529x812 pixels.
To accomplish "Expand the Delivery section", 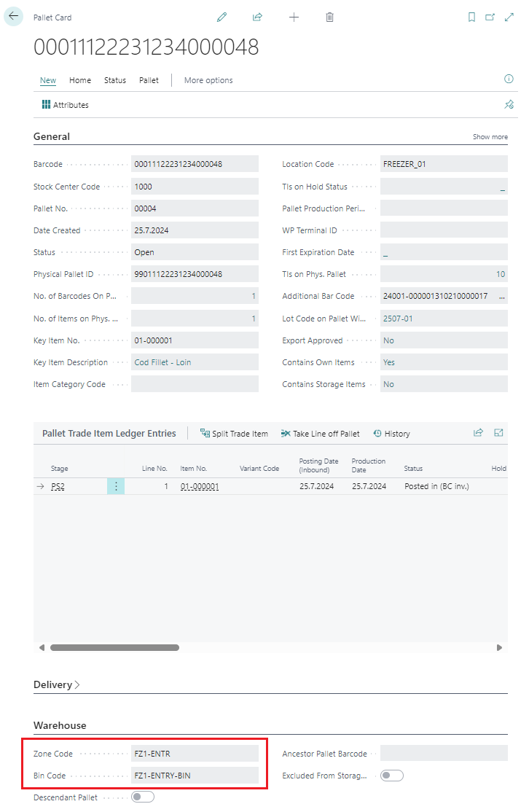I will point(57,684).
